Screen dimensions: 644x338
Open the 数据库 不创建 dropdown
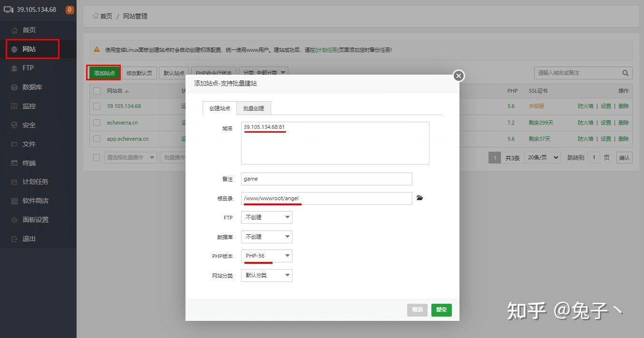click(267, 237)
